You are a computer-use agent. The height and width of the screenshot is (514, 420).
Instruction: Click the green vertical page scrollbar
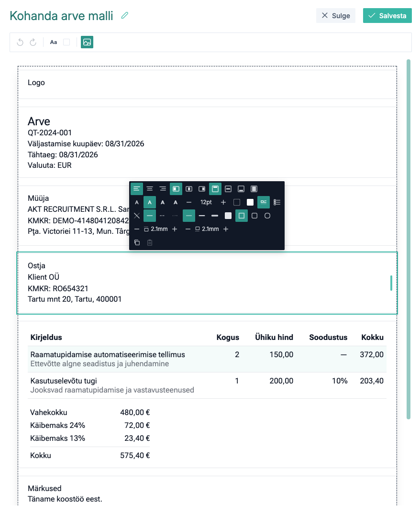(409, 239)
